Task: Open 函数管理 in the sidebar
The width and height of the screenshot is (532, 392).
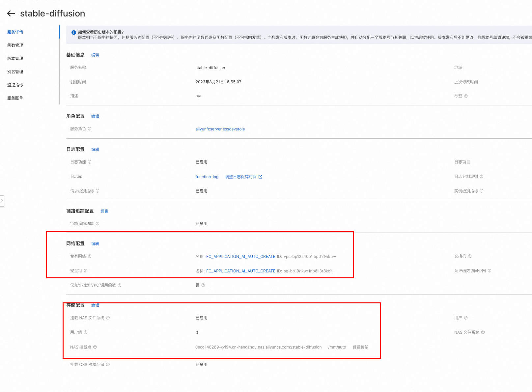Action: coord(15,45)
